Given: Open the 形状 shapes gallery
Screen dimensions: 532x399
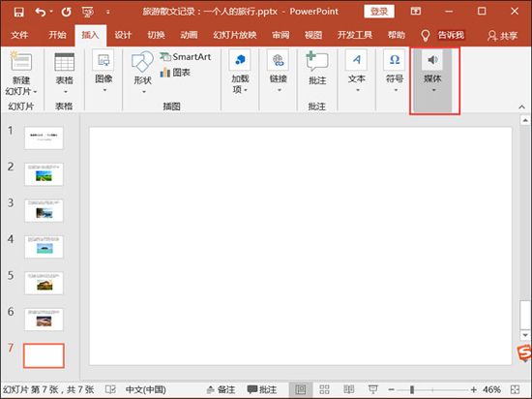Looking at the screenshot, I should tap(142, 73).
